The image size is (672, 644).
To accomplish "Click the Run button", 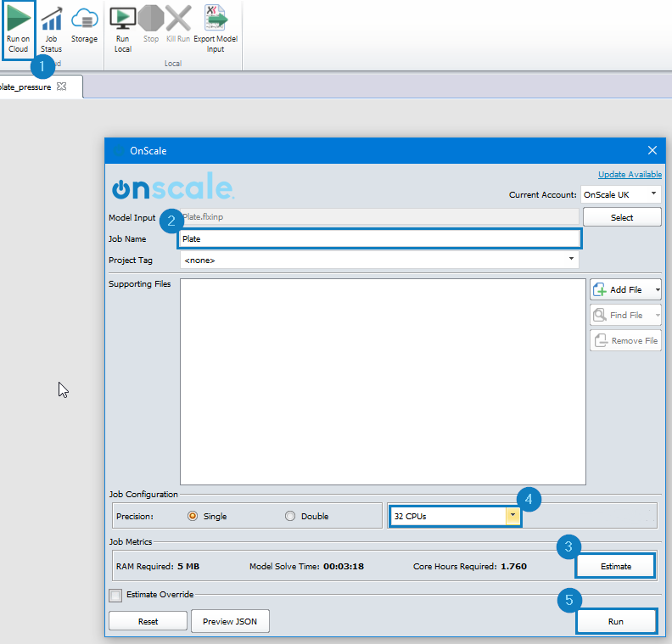I will (x=616, y=621).
